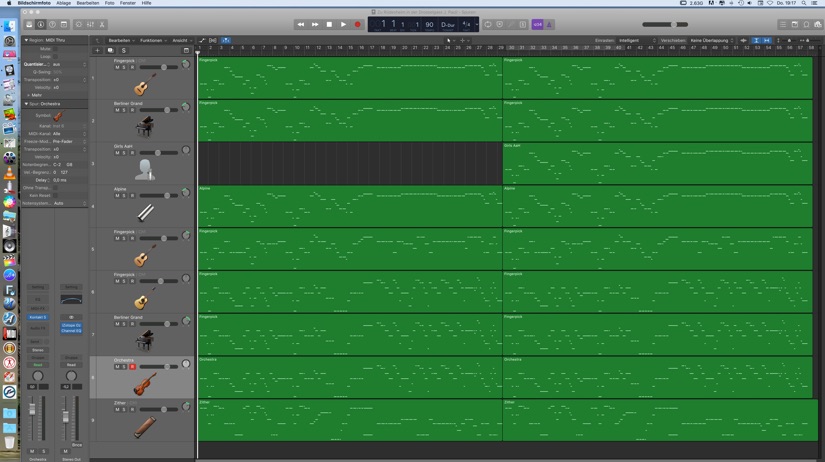The image size is (825, 462).
Task: Disable record-arm on Orchestra track
Action: (132, 367)
